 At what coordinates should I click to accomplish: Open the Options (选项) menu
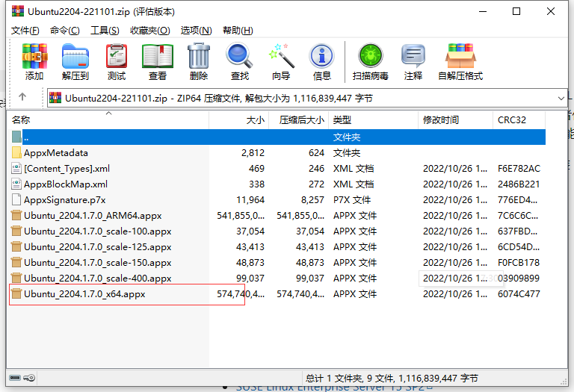pos(197,31)
